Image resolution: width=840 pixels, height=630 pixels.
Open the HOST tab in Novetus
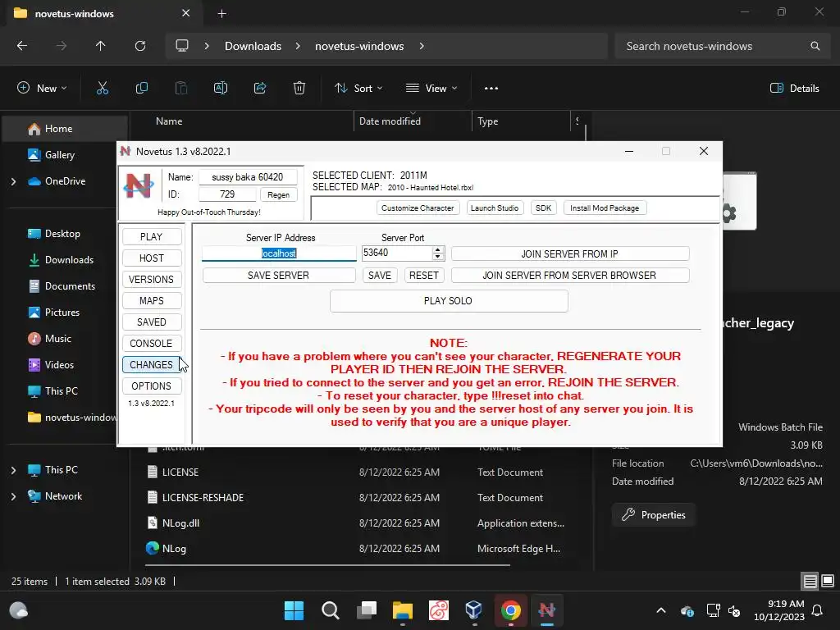pos(152,258)
